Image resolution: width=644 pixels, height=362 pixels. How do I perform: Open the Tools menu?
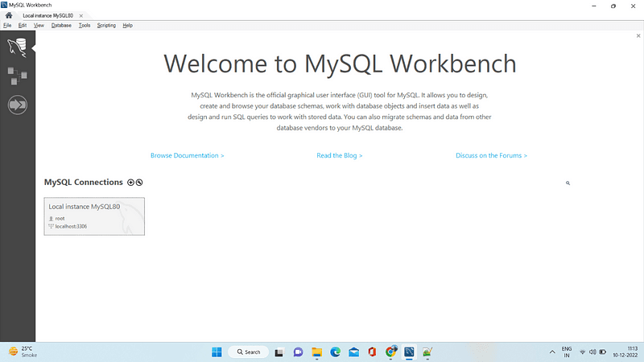(85, 25)
